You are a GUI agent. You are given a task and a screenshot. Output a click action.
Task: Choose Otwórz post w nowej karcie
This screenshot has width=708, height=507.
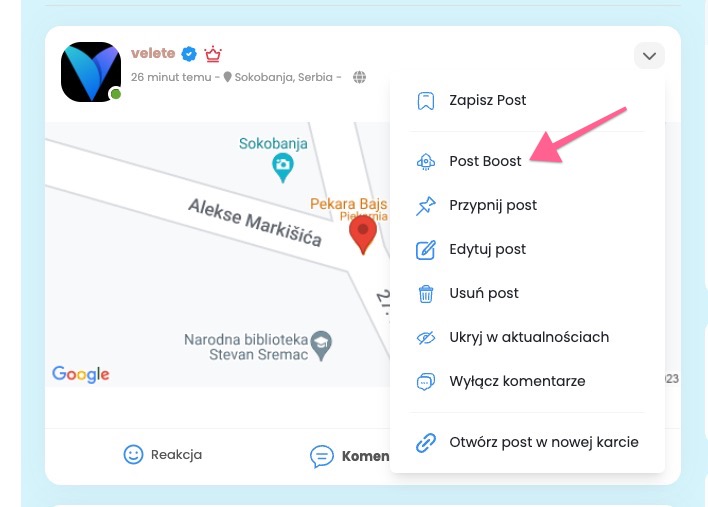tap(526, 442)
